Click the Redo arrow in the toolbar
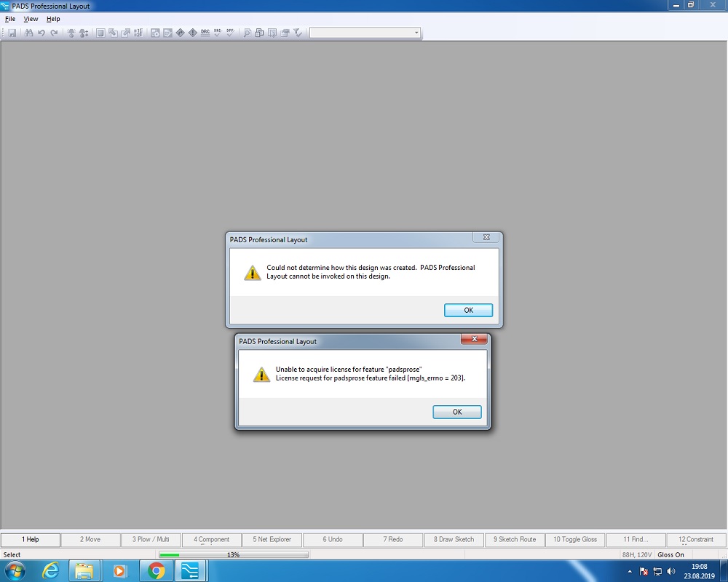The height and width of the screenshot is (582, 728). (x=54, y=33)
